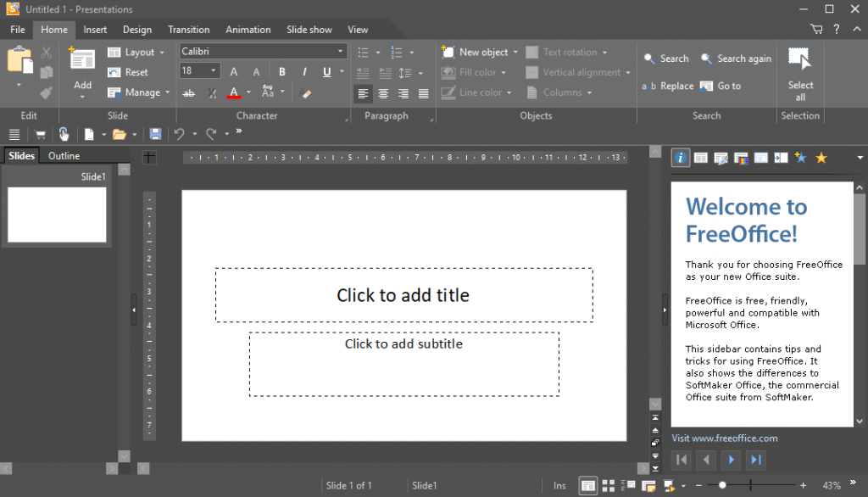The width and height of the screenshot is (868, 497).
Task: Click the shrink font size icon
Action: click(x=256, y=72)
